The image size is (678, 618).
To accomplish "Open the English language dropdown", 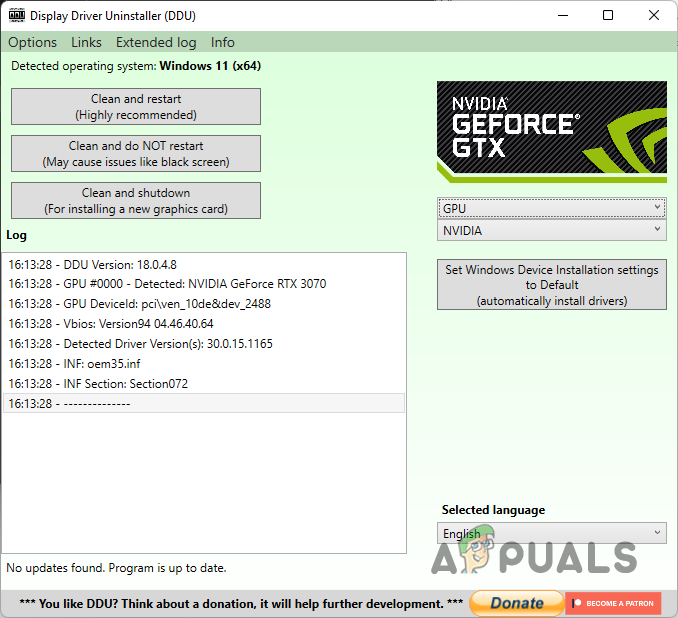I will (552, 533).
